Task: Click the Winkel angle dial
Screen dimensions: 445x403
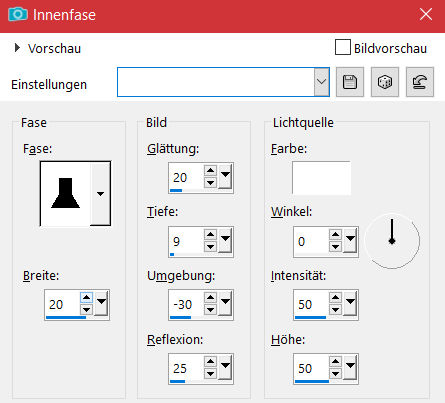Action: pyautogui.click(x=392, y=241)
